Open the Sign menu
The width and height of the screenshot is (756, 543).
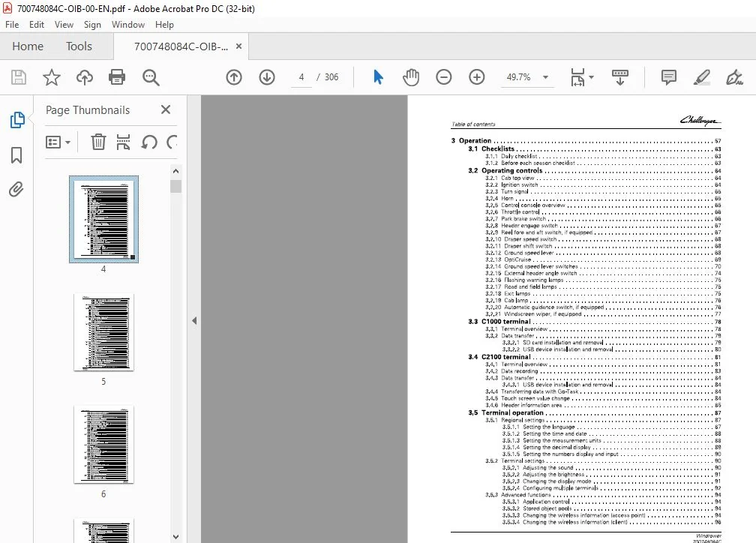click(92, 25)
